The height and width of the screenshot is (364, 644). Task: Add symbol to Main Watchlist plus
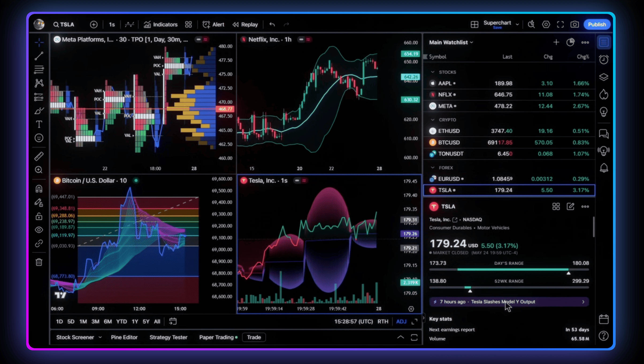(556, 42)
